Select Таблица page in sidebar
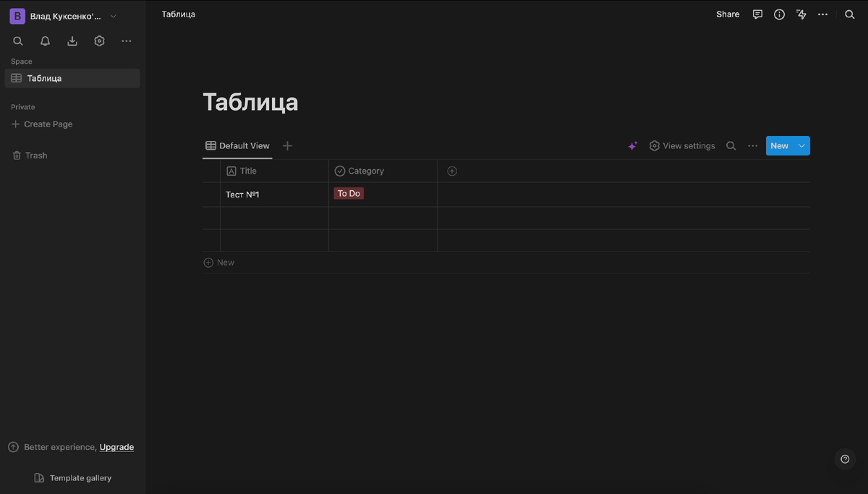The height and width of the screenshot is (494, 868). (72, 78)
